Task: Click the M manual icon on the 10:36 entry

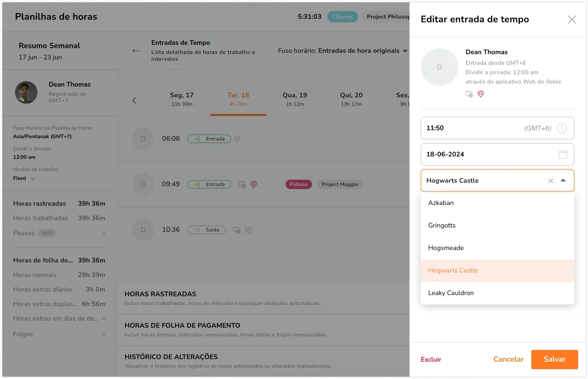Action: point(248,230)
